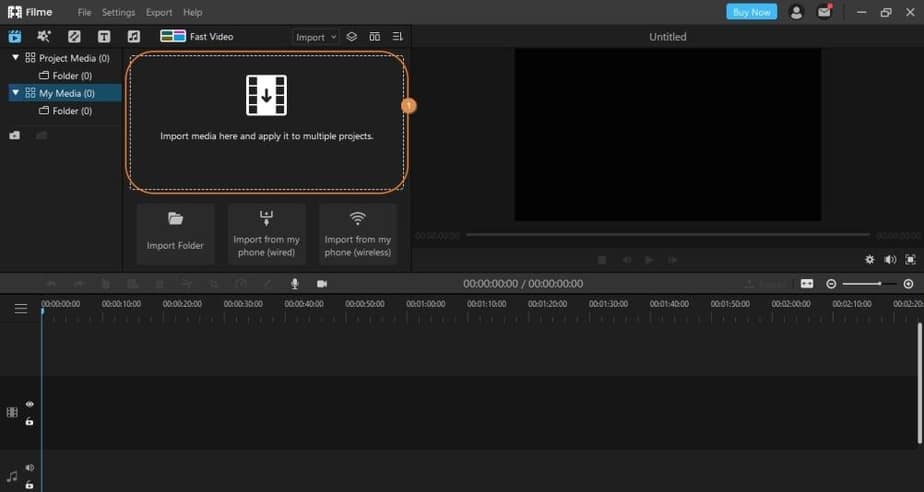Click the timeline timecode display
This screenshot has height=492, width=924.
coord(523,283)
